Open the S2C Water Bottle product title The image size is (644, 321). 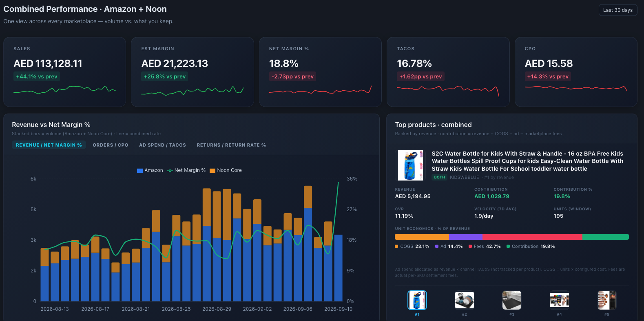(527, 161)
